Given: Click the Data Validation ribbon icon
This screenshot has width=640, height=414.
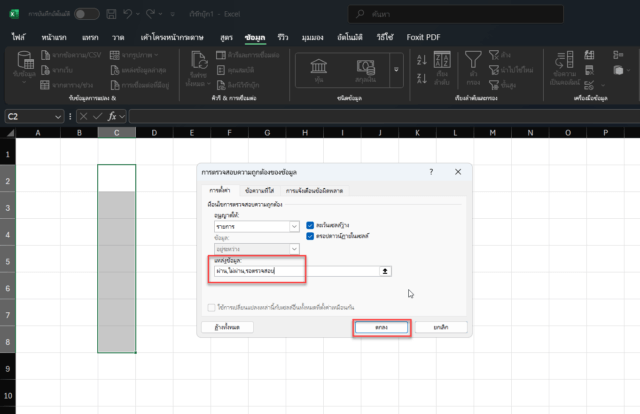Looking at the screenshot, I should point(589,85).
